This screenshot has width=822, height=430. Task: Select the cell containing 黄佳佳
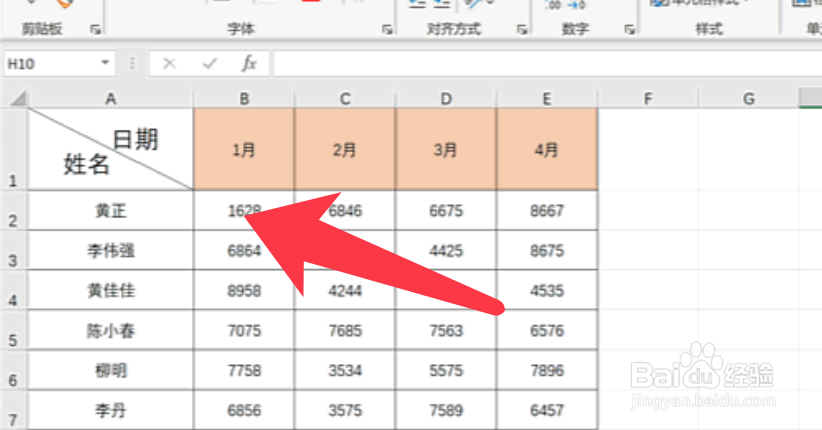pos(111,290)
